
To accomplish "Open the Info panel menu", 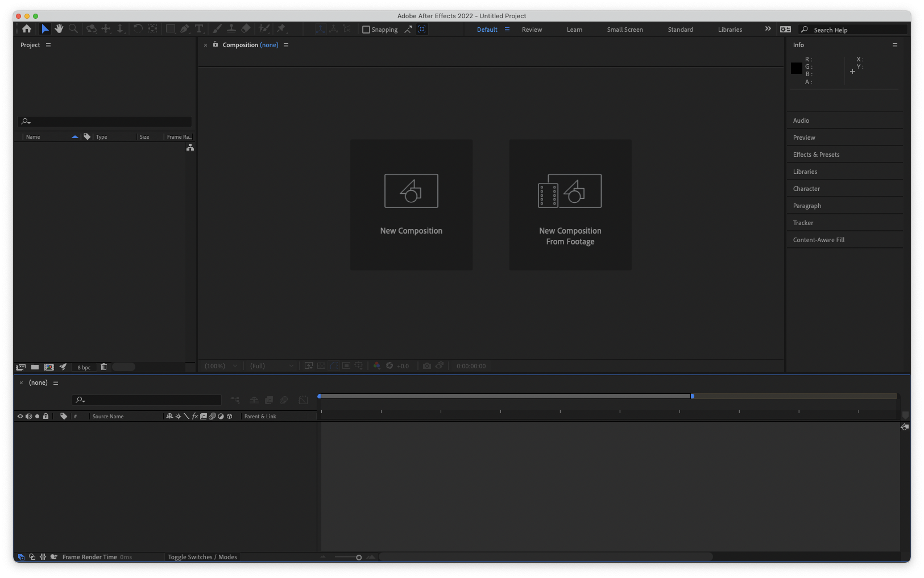I will 894,45.
